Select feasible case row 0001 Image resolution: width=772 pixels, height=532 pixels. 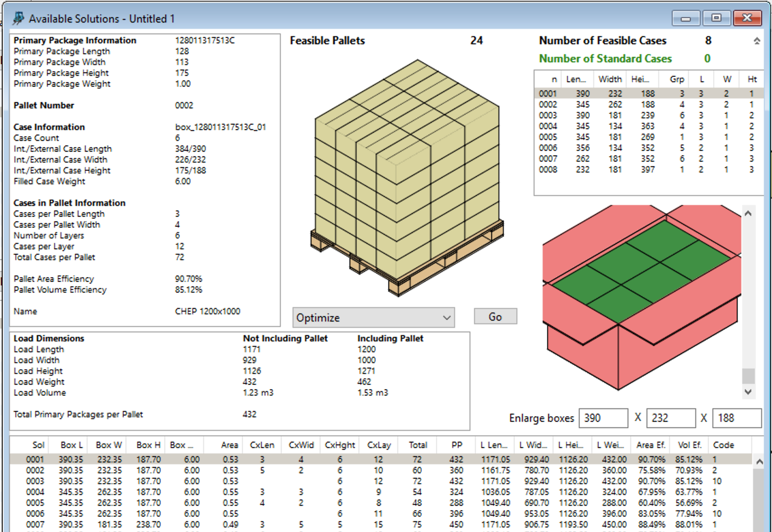[x=649, y=93]
